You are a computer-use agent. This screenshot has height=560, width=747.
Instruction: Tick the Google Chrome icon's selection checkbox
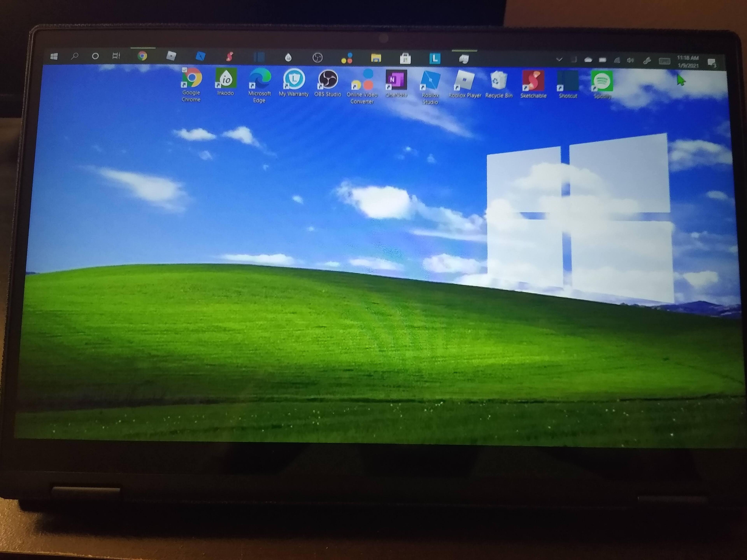[x=184, y=70]
